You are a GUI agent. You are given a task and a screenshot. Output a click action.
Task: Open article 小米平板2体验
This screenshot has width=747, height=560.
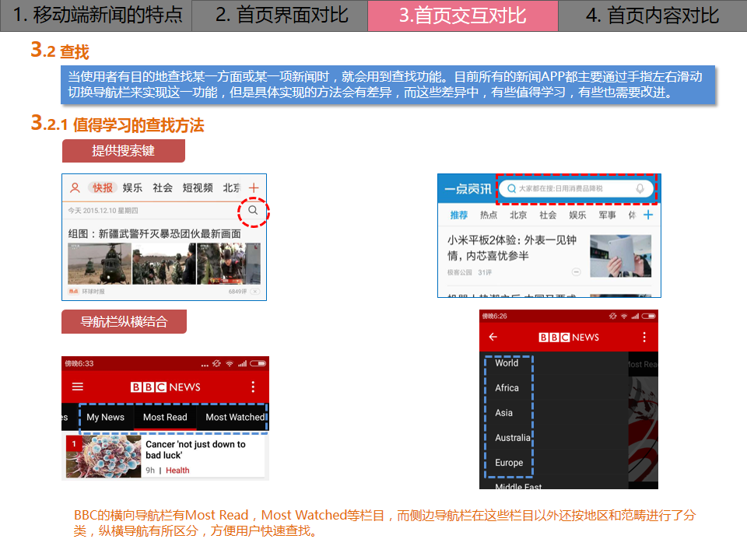click(x=512, y=248)
